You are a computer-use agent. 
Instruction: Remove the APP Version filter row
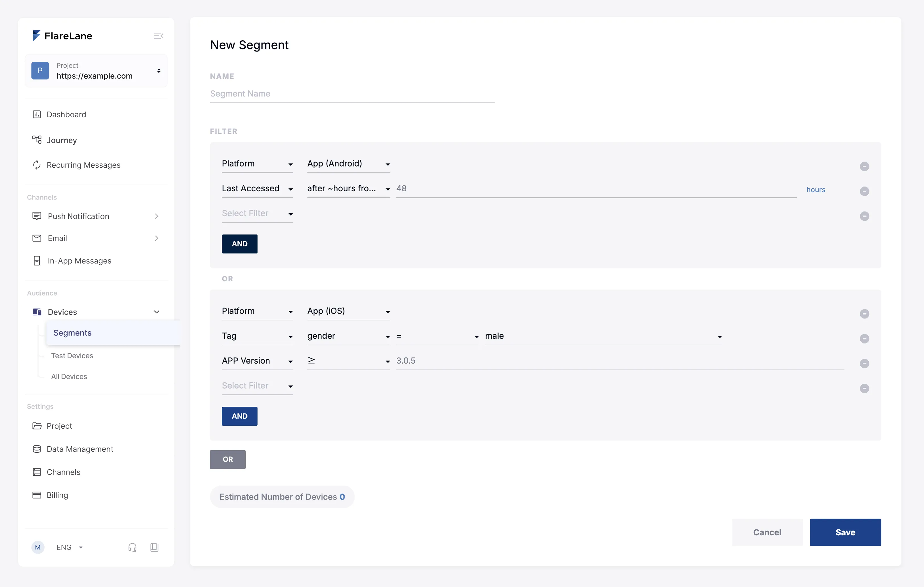tap(864, 363)
